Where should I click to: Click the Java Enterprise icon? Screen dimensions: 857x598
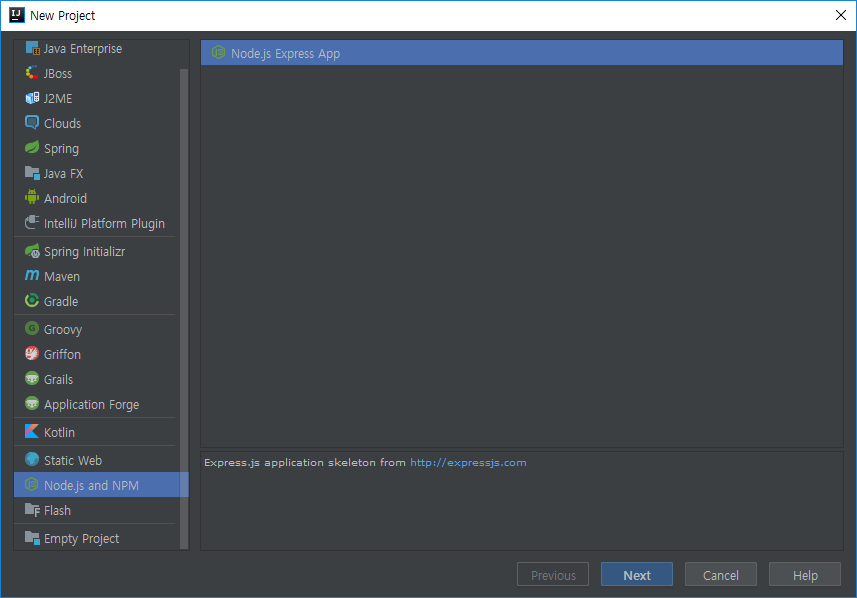point(32,49)
